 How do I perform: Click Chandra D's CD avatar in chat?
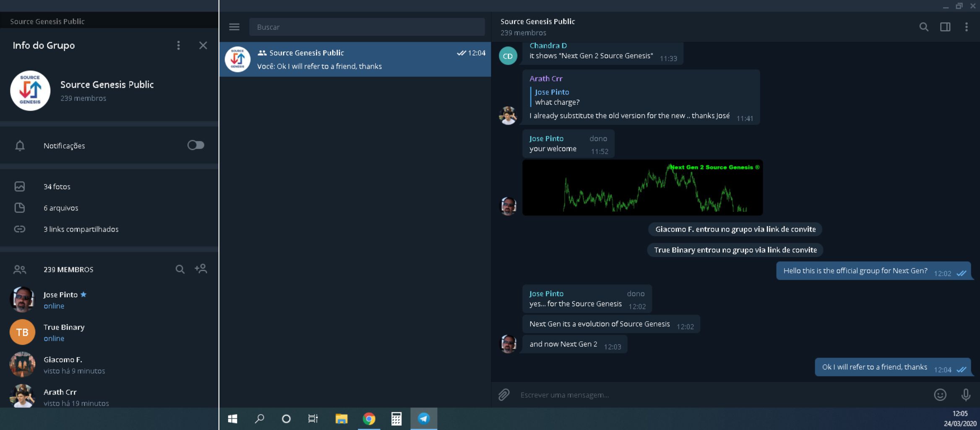pyautogui.click(x=508, y=56)
